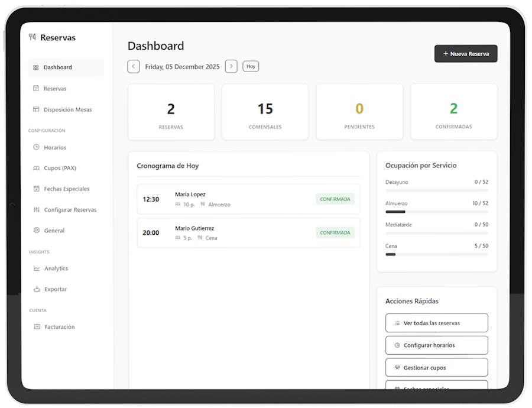Screen dimensions: 532x408
Task: Click the Analytics chart icon
Action: coord(37,268)
